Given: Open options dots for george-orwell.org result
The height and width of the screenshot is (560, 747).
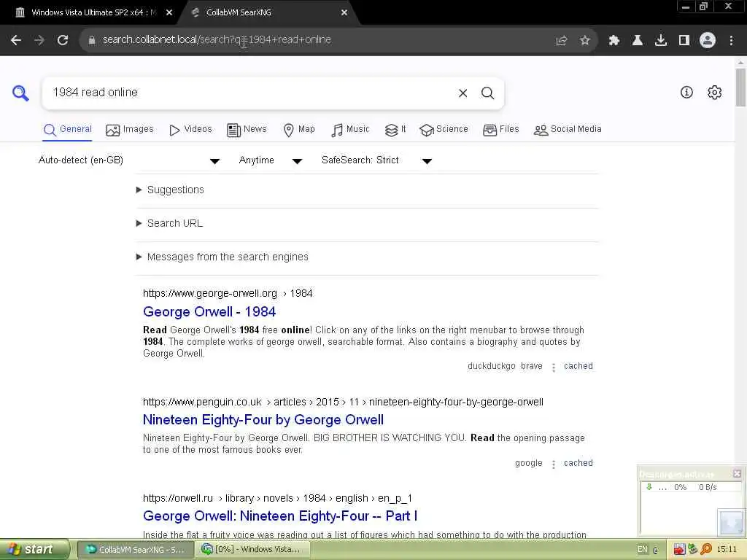Looking at the screenshot, I should (553, 367).
